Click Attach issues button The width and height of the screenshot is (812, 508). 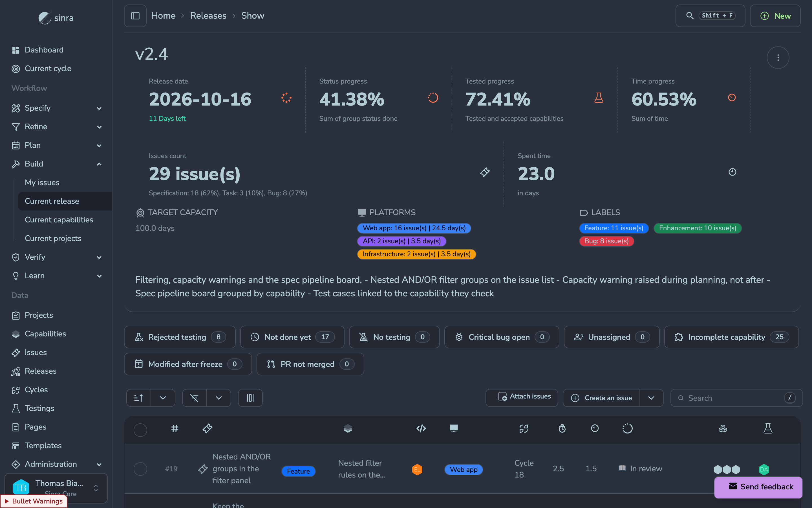(522, 398)
